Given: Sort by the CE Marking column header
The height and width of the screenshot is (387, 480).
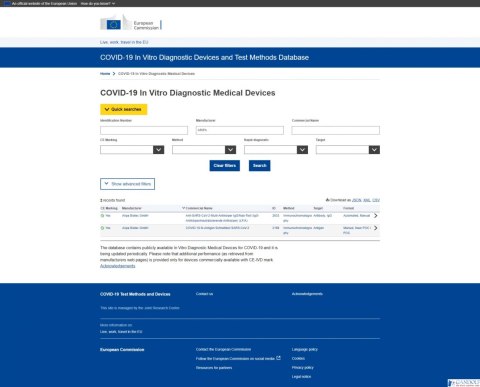Looking at the screenshot, I should [109, 208].
